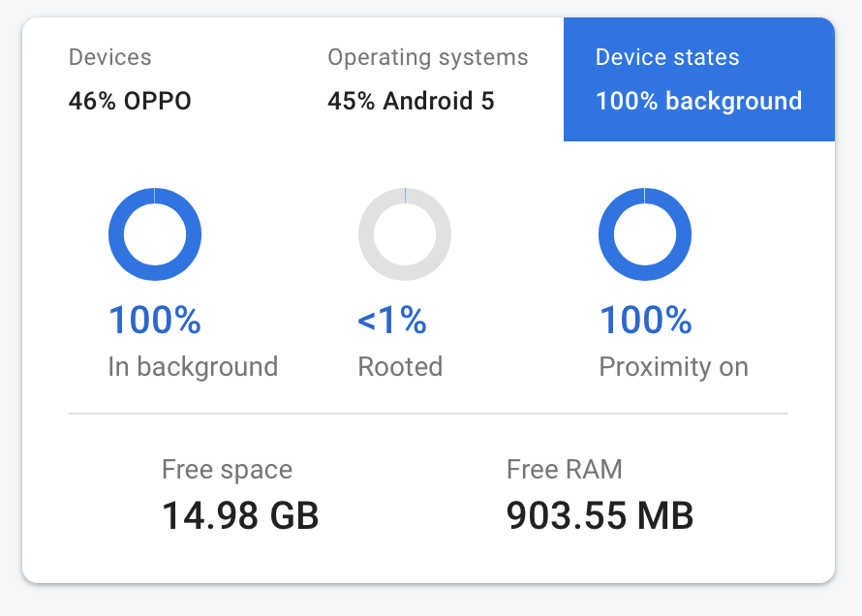Click the 100% background summary text
This screenshot has height=616, width=862.
point(698,102)
